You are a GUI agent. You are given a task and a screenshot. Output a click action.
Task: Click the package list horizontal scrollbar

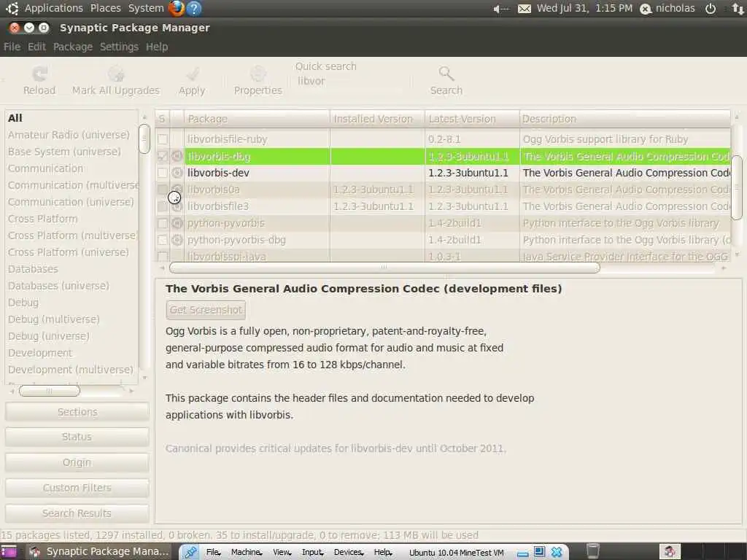click(x=384, y=268)
